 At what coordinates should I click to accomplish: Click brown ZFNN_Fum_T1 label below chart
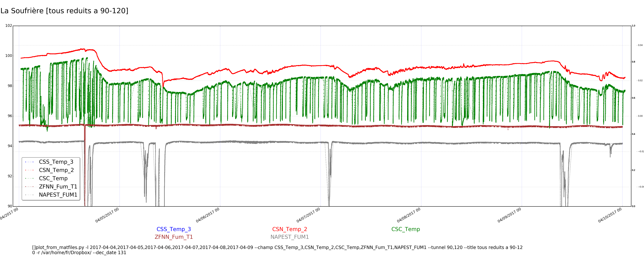coord(174,237)
